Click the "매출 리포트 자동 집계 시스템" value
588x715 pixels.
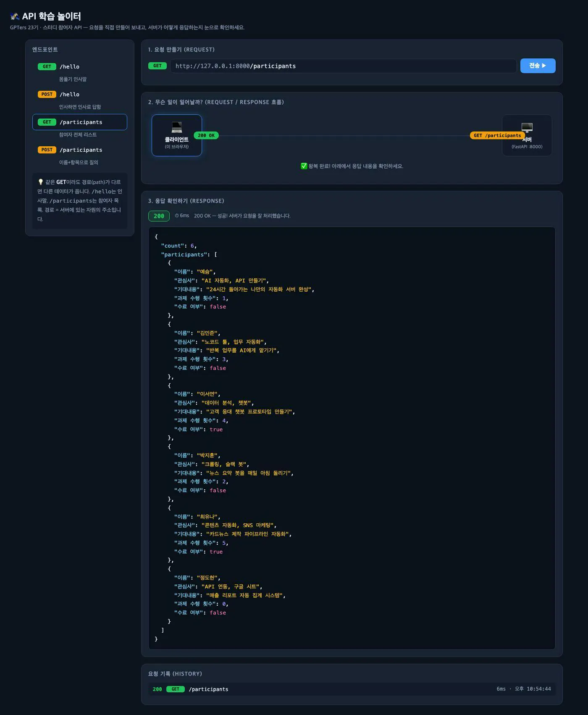point(244,595)
